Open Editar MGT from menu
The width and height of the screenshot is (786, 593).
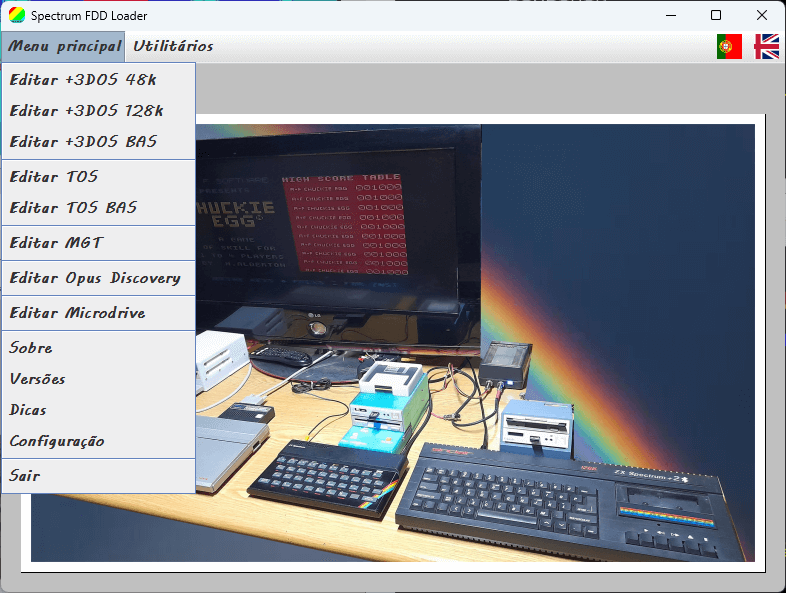(99, 243)
